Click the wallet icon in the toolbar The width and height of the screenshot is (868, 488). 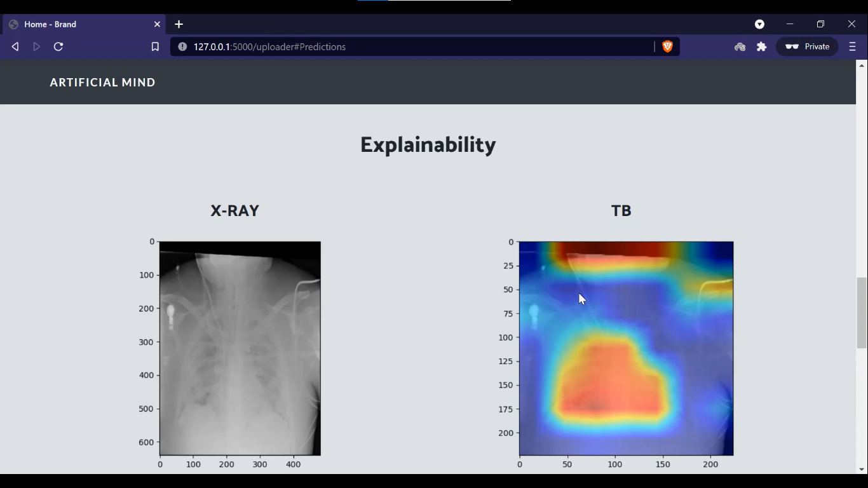point(740,46)
